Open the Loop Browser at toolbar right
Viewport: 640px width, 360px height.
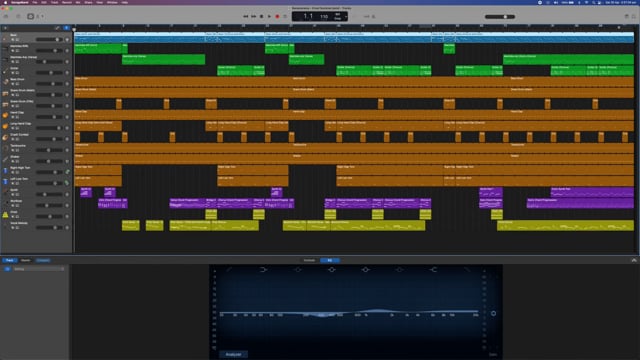(x=634, y=16)
